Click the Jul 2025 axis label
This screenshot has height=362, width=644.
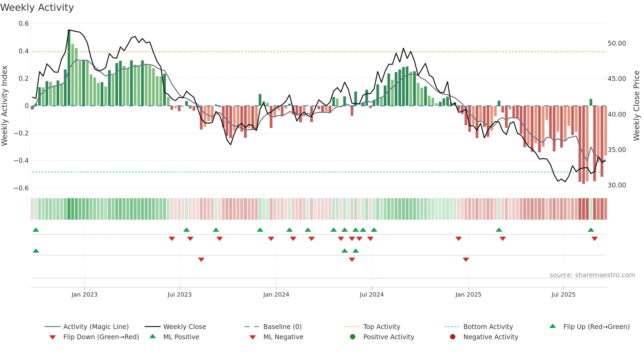563,294
